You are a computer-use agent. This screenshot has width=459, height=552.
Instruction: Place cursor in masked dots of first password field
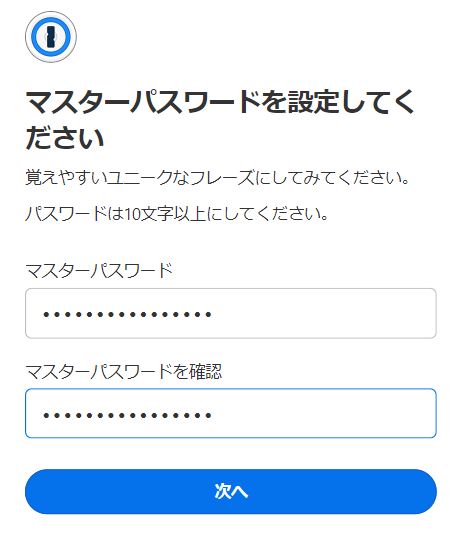127,314
